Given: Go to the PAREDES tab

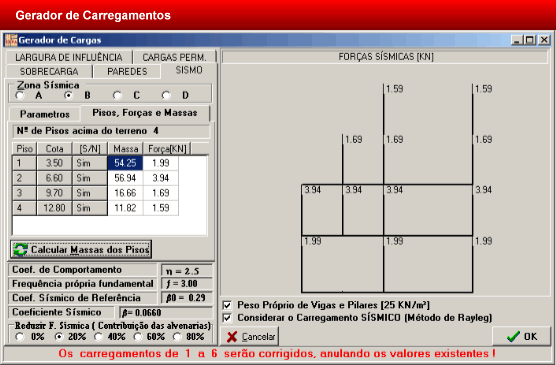Looking at the screenshot, I should [x=127, y=71].
